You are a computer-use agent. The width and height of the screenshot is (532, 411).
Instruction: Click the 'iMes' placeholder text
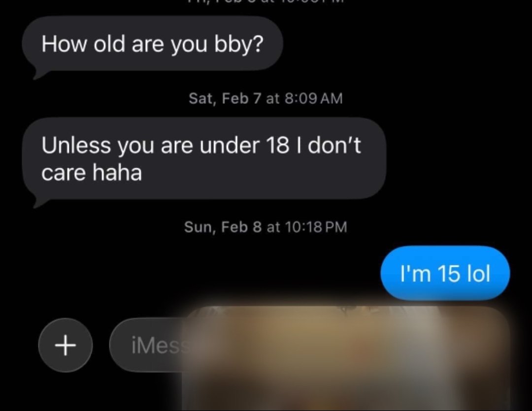pos(157,346)
